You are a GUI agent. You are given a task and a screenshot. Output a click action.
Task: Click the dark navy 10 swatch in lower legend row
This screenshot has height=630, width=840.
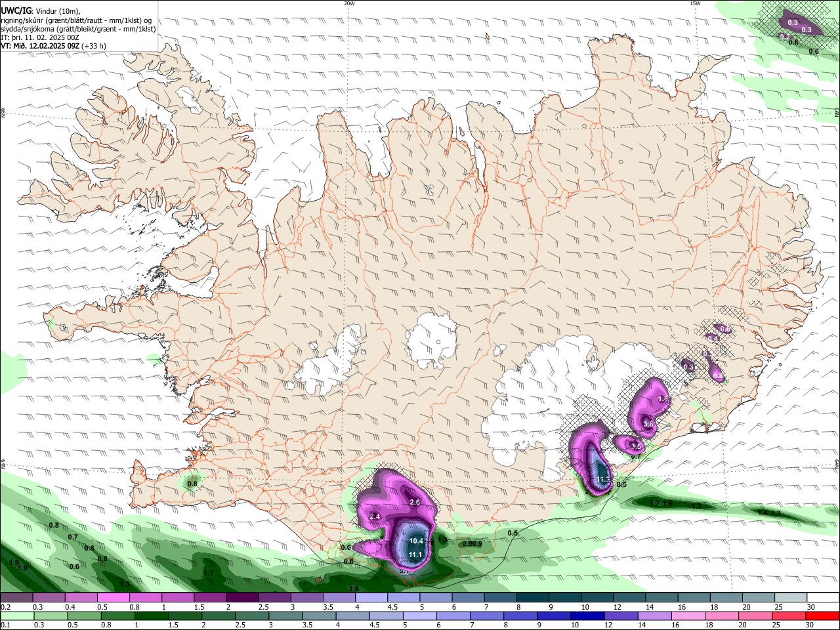click(587, 616)
